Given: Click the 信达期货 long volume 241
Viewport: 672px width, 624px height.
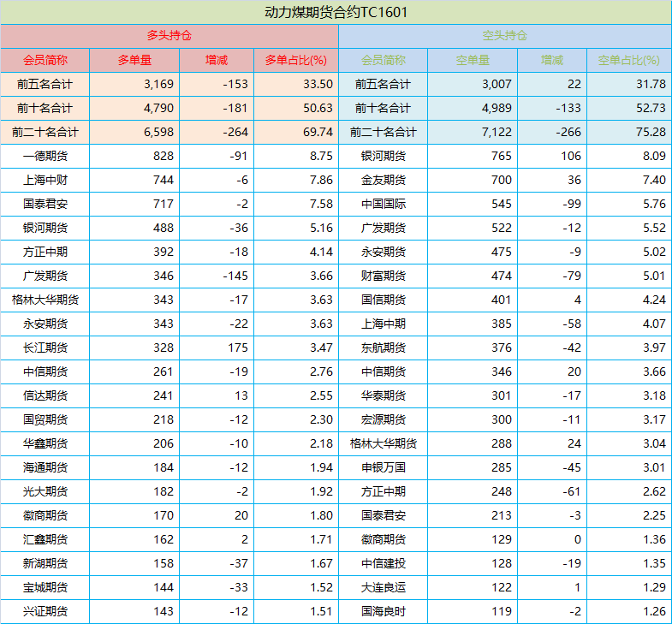Looking at the screenshot, I should pyautogui.click(x=164, y=395).
